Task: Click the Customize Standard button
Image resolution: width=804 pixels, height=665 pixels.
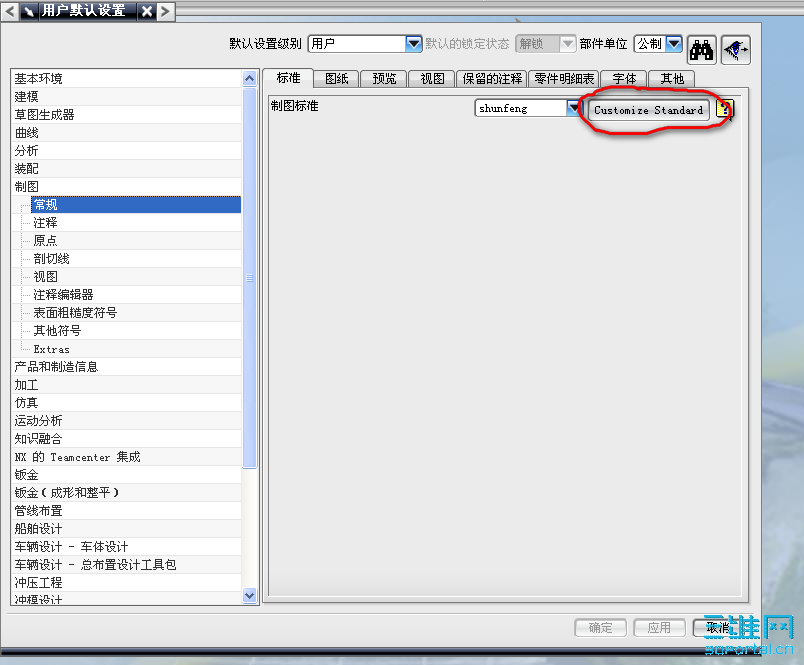Action: click(649, 110)
